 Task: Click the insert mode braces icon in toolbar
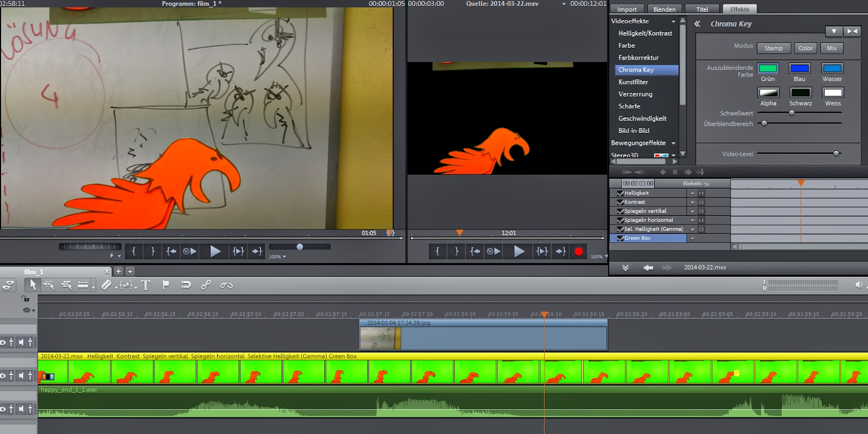[126, 285]
